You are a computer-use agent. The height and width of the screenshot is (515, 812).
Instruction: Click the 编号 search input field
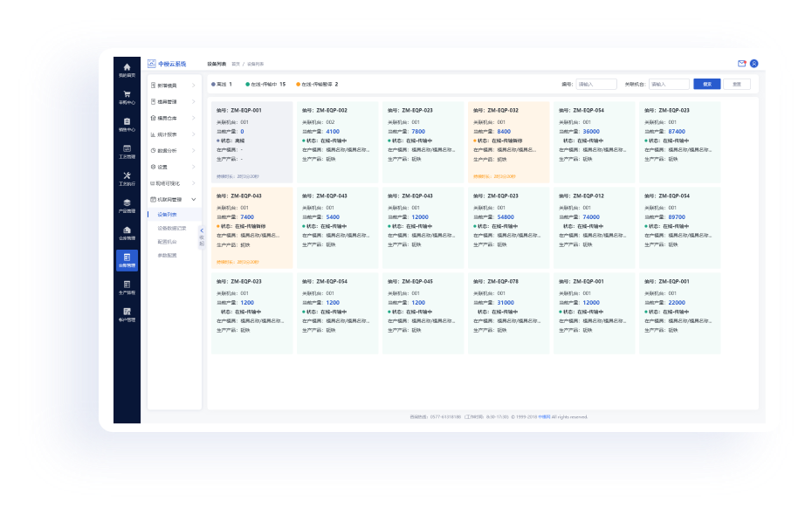click(x=596, y=84)
